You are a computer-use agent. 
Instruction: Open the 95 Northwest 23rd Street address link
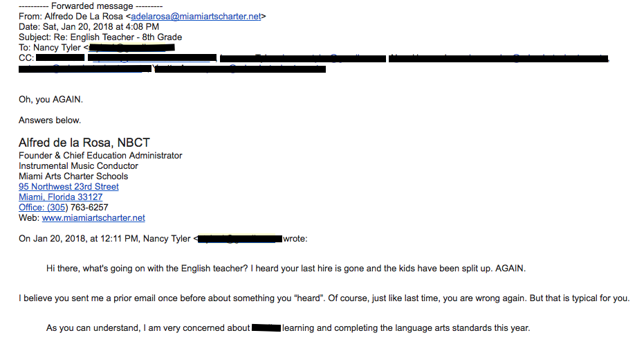[x=68, y=187]
